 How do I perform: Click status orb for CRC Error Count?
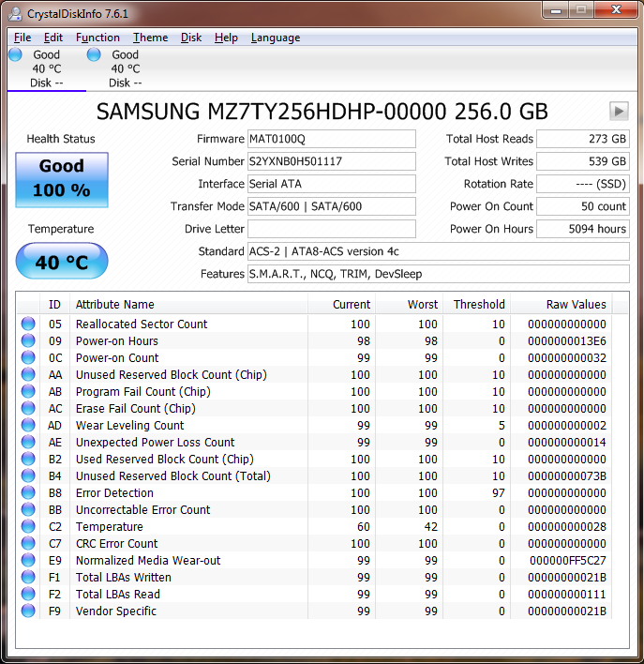(28, 544)
